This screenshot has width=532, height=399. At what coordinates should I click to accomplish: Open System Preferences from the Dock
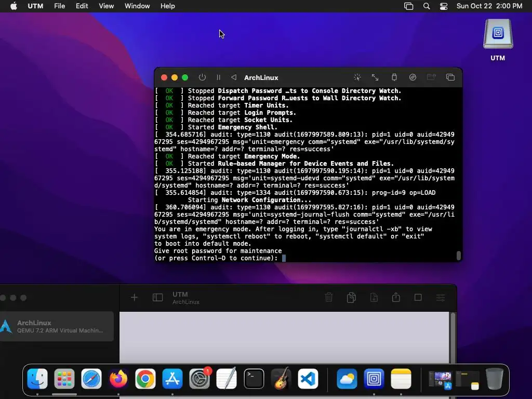(x=199, y=379)
